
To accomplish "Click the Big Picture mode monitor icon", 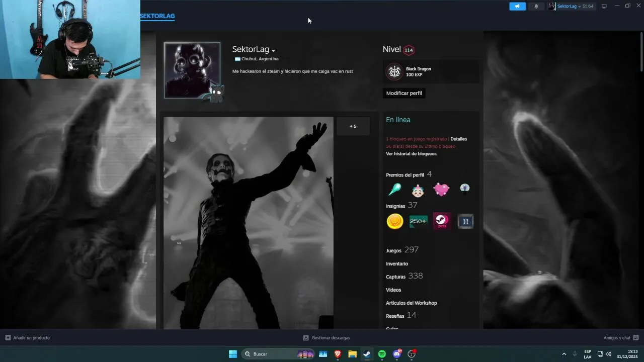I will click(x=604, y=6).
